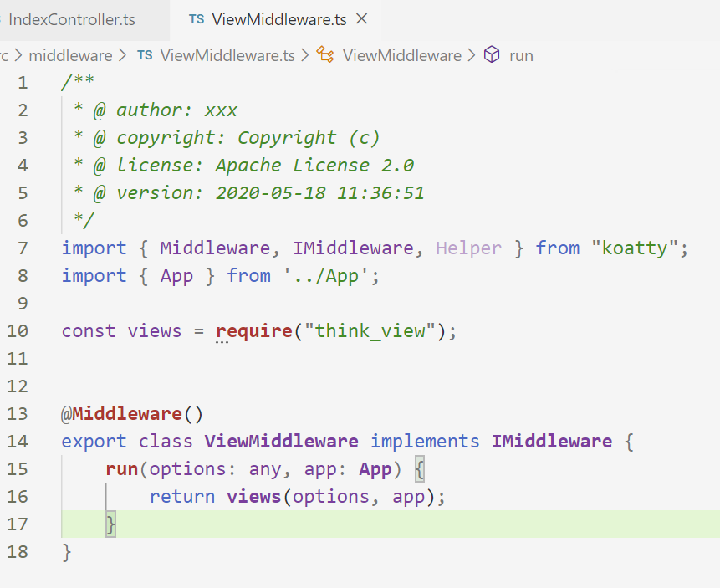Click the "Copyright (c)" comment text
720x588 pixels.
point(309,138)
